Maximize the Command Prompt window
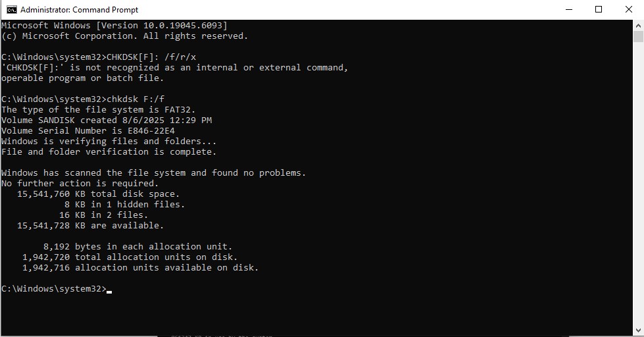This screenshot has width=644, height=337. [x=599, y=10]
